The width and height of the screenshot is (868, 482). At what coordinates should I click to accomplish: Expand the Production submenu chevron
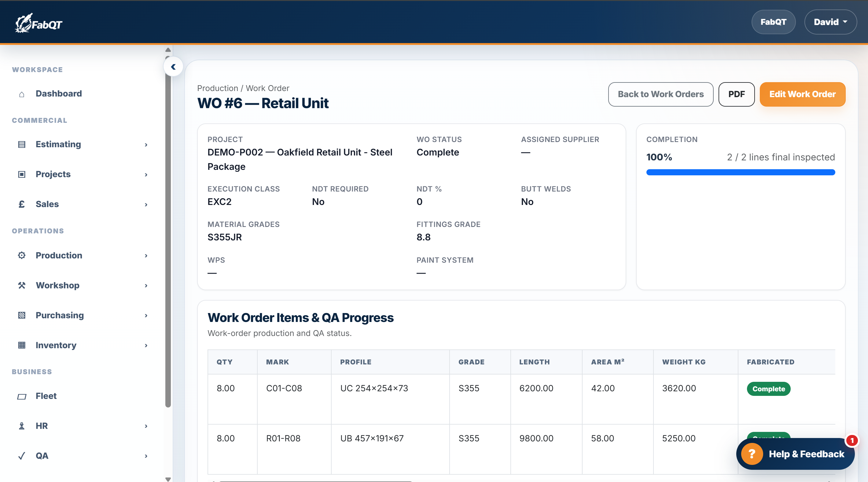[146, 256]
